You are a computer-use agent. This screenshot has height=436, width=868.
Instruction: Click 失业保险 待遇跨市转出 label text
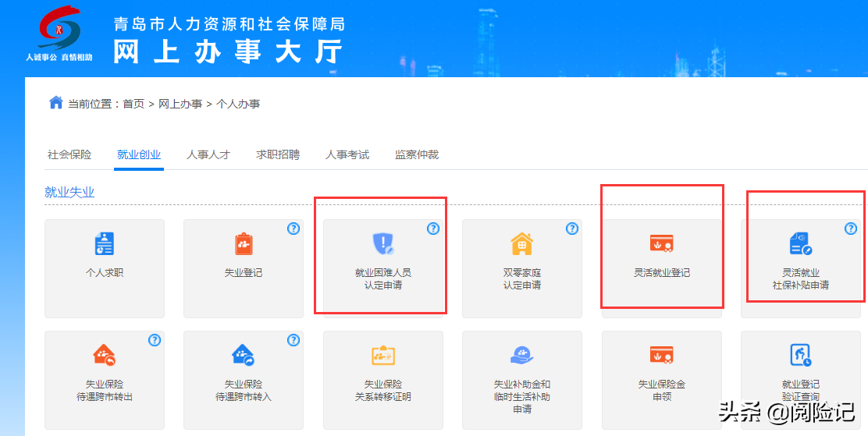[104, 391]
